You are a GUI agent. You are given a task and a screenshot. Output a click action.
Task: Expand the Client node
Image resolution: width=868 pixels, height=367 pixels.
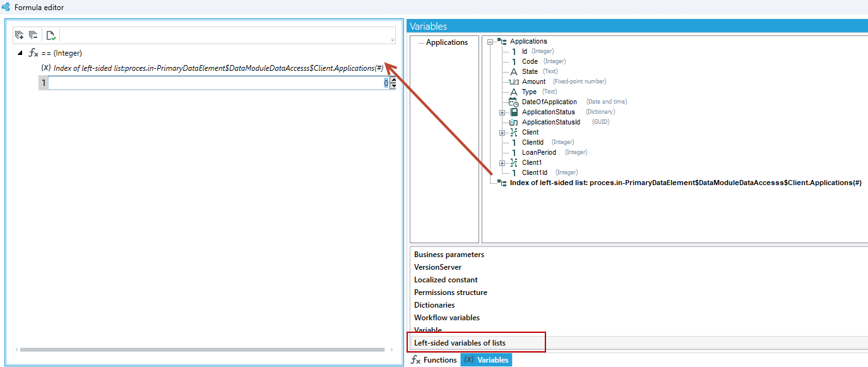[502, 133]
